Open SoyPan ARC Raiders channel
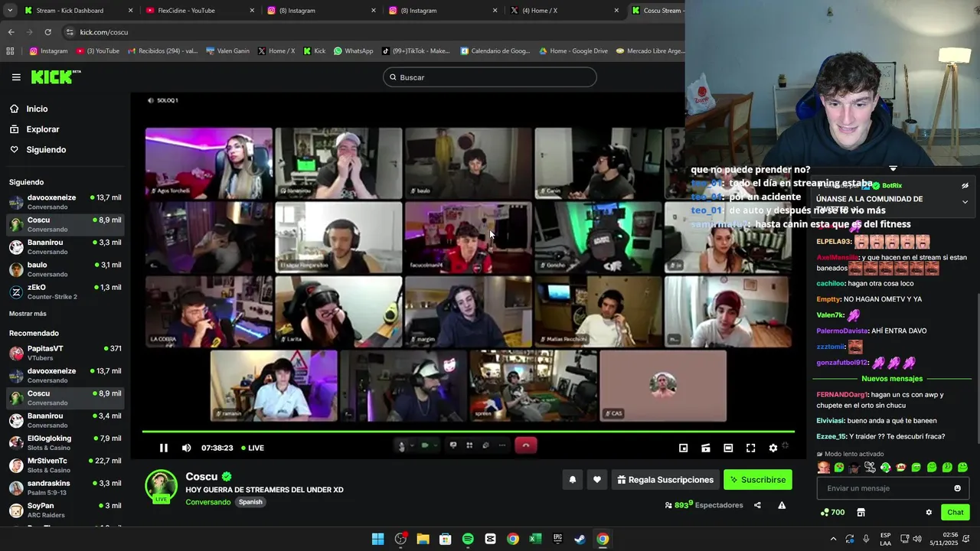 (65, 510)
